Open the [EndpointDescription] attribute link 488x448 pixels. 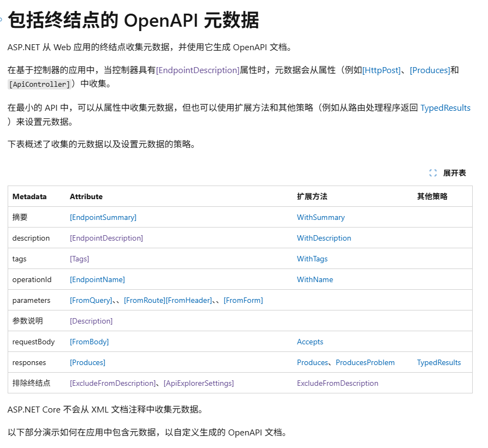coord(106,238)
